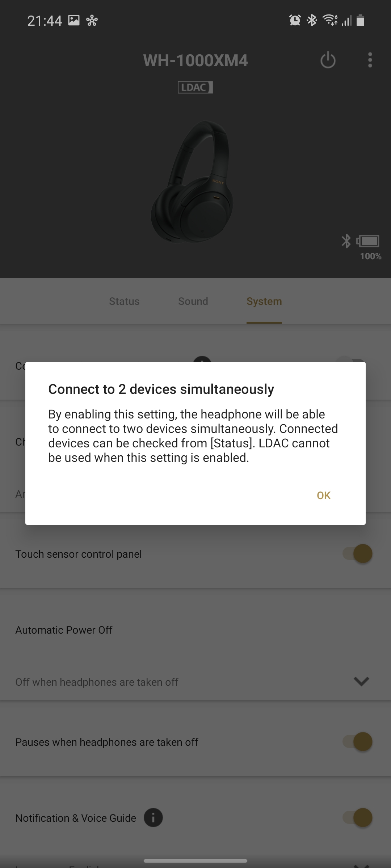Tap the headphone battery 100% indicator

[369, 247]
